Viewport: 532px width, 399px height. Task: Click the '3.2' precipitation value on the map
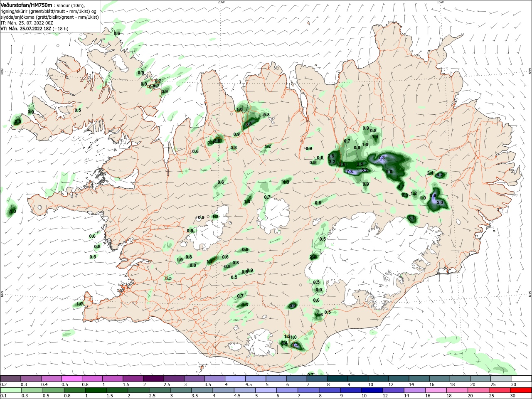point(332,162)
